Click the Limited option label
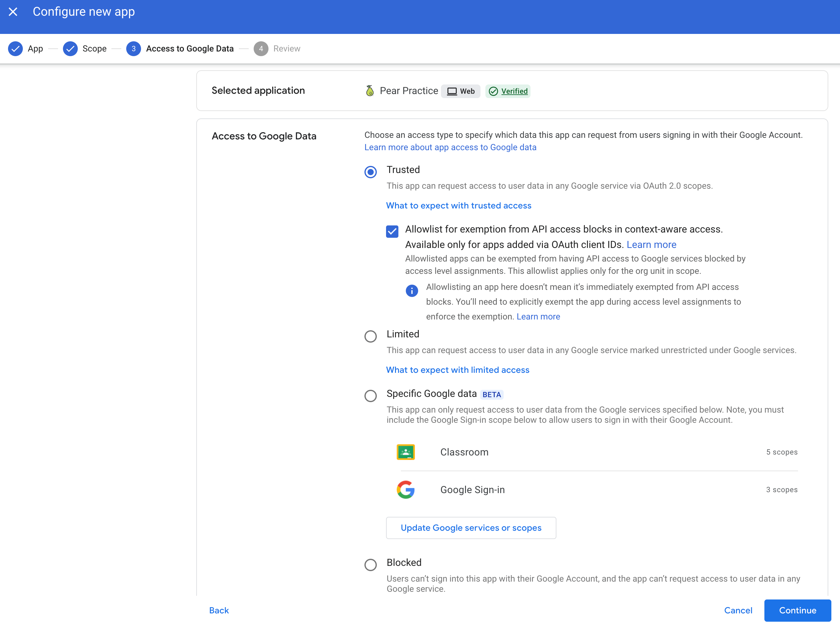This screenshot has width=840, height=626. click(x=403, y=334)
